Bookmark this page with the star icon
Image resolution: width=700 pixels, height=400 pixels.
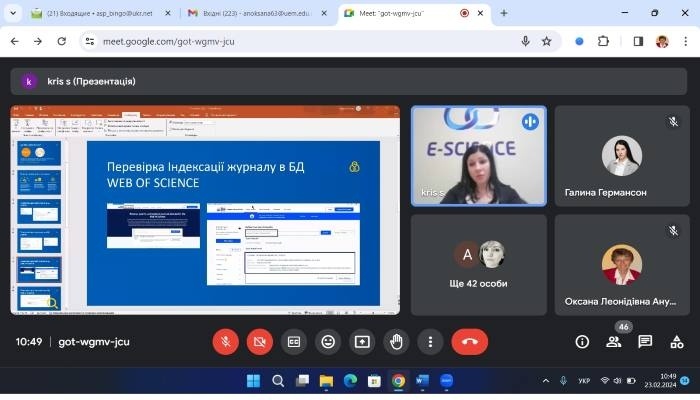pyautogui.click(x=547, y=41)
